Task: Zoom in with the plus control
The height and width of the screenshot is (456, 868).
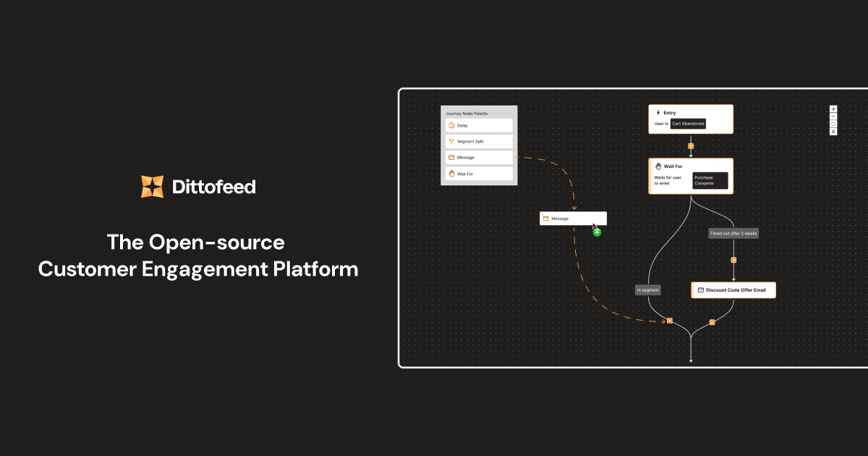Action: click(833, 109)
